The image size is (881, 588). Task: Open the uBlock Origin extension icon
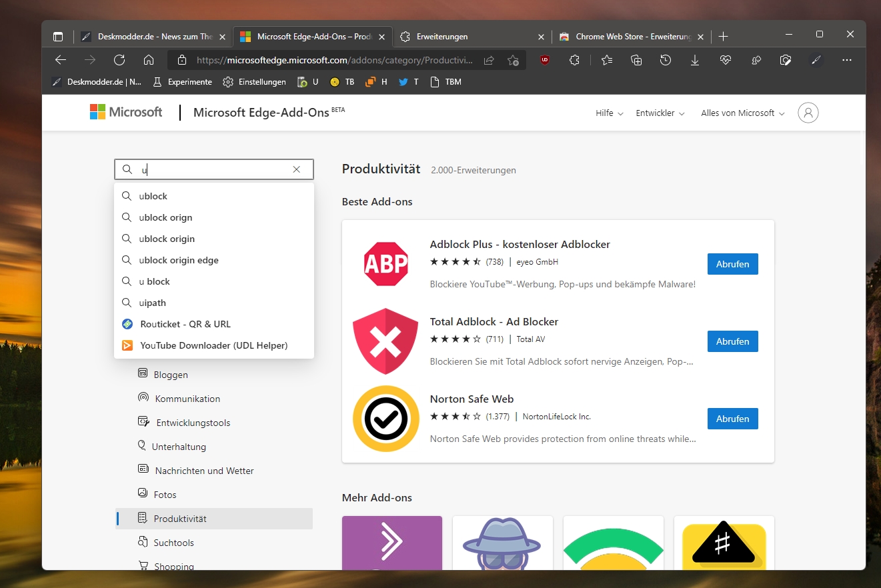pos(544,60)
